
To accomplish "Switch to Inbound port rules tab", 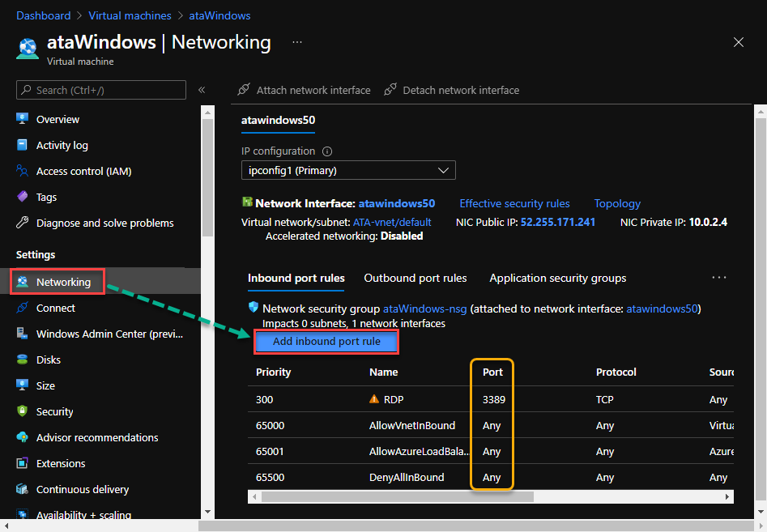I will pyautogui.click(x=296, y=279).
